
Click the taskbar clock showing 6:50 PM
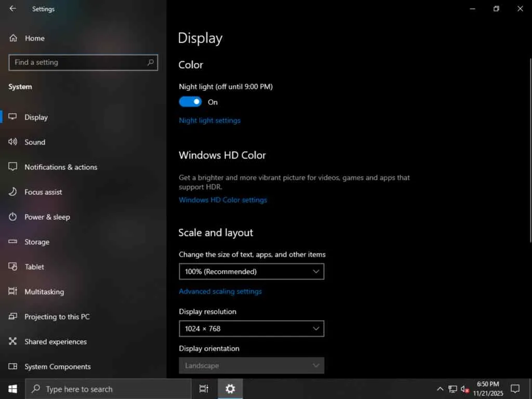(x=488, y=389)
